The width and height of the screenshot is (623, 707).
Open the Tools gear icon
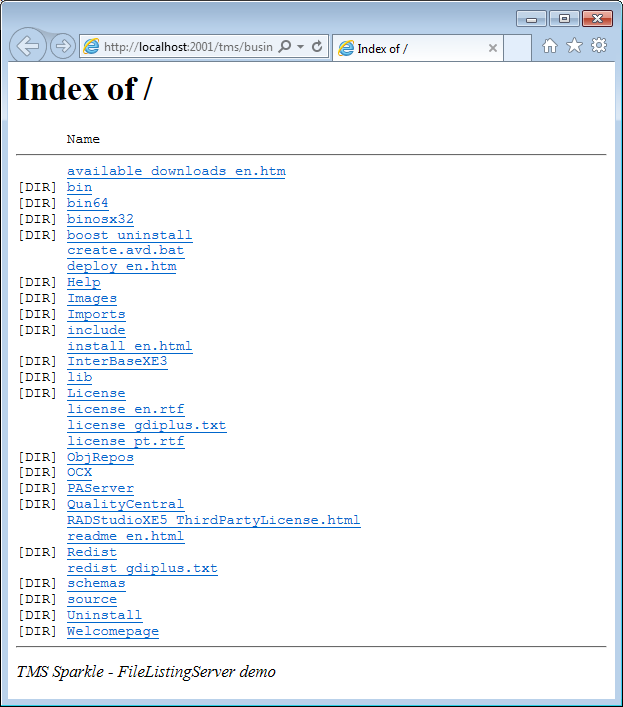pyautogui.click(x=598, y=46)
